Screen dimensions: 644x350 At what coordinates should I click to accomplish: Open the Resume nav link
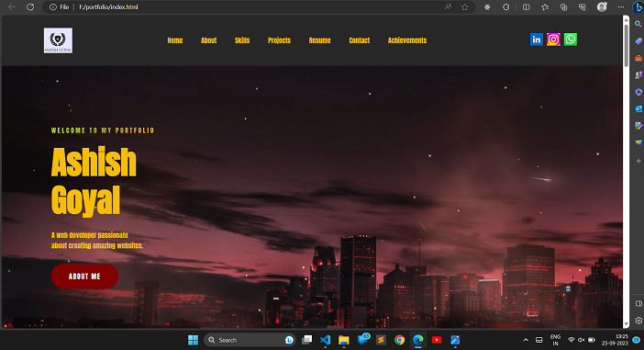(x=319, y=40)
